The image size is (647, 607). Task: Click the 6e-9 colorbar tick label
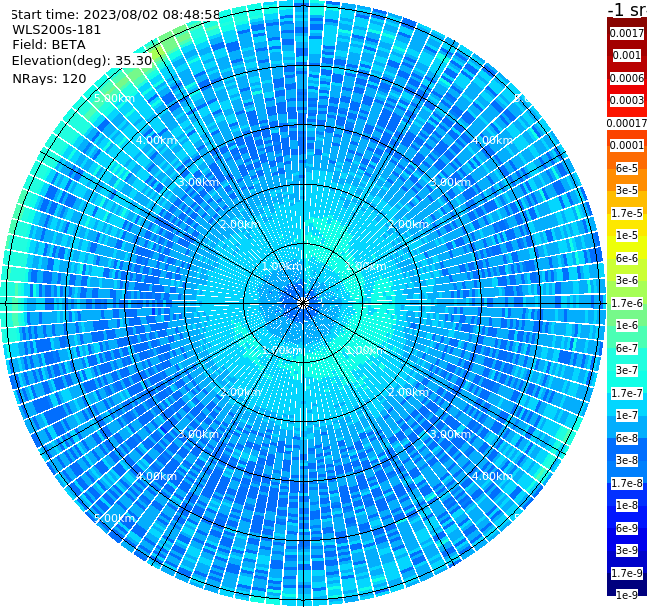coord(627,528)
